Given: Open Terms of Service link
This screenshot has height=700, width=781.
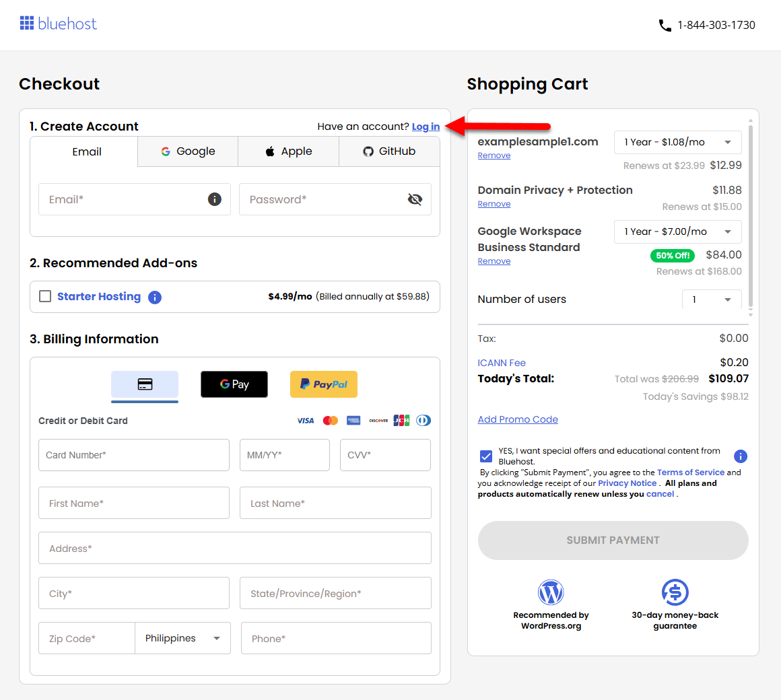Looking at the screenshot, I should pyautogui.click(x=690, y=472).
